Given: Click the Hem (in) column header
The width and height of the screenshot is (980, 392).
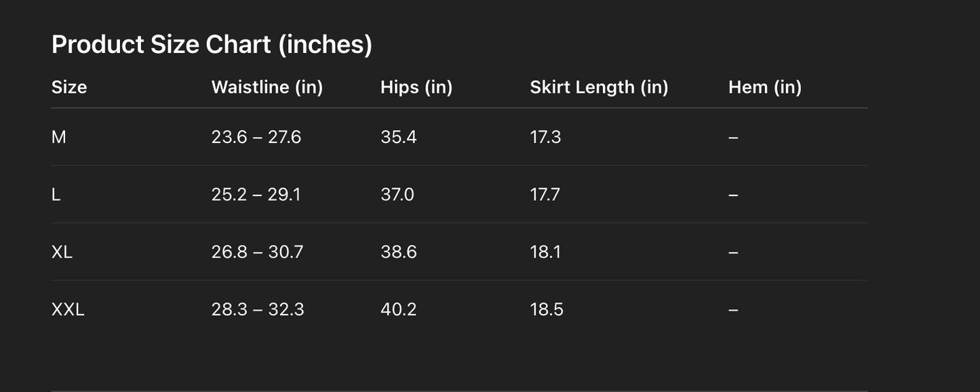Looking at the screenshot, I should (x=764, y=87).
